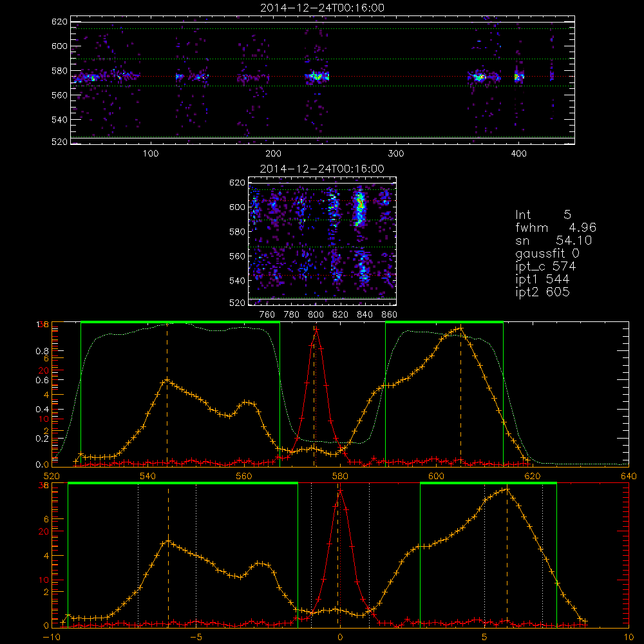Image resolution: width=644 pixels, height=644 pixels.
Task: Select the 'Int 5' readout line
Action: point(544,214)
